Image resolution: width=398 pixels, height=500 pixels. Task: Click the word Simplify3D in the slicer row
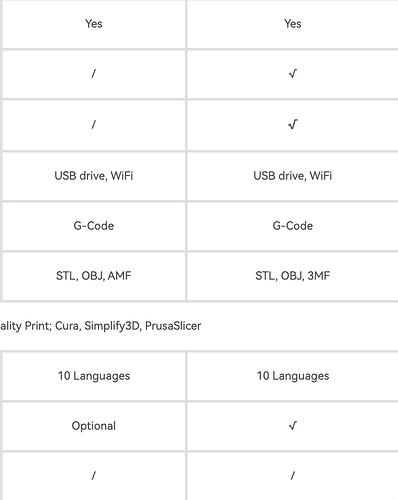point(112,326)
